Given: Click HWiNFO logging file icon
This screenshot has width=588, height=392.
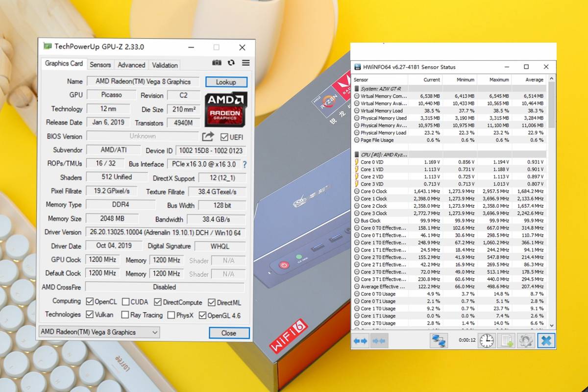Looking at the screenshot, I should [506, 341].
